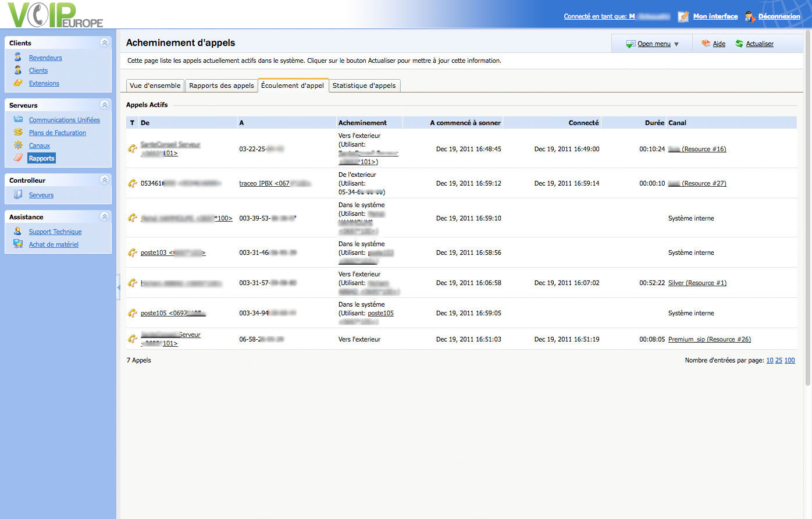Click the Canaux gear icon
This screenshot has width=812, height=519.
(18, 145)
